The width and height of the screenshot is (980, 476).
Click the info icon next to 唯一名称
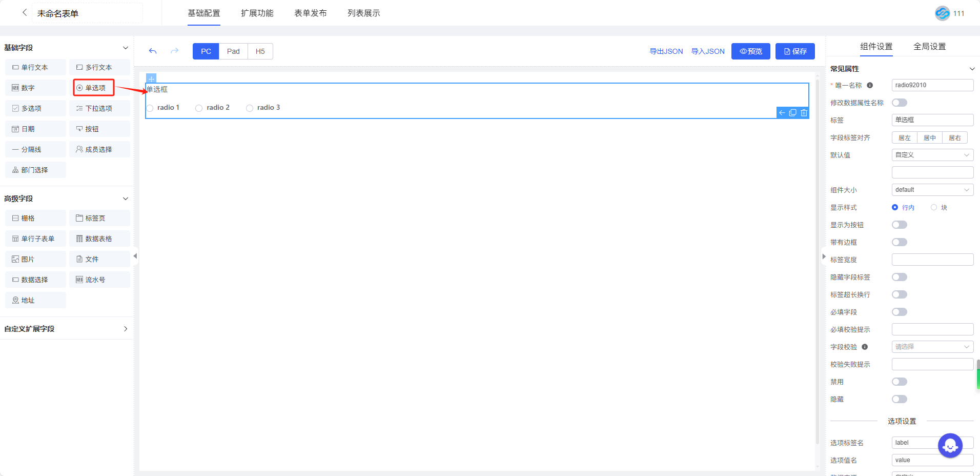click(870, 86)
